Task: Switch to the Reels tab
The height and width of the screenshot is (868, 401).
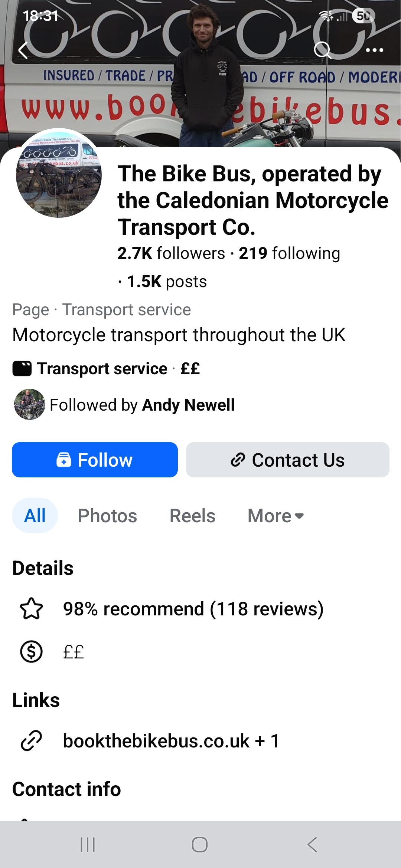Action: tap(192, 516)
